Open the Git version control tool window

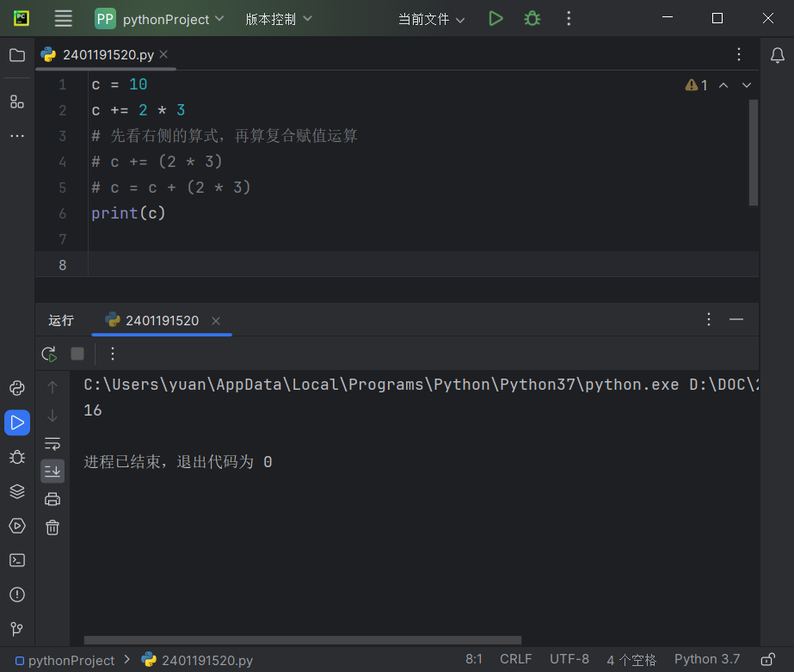pyautogui.click(x=17, y=629)
